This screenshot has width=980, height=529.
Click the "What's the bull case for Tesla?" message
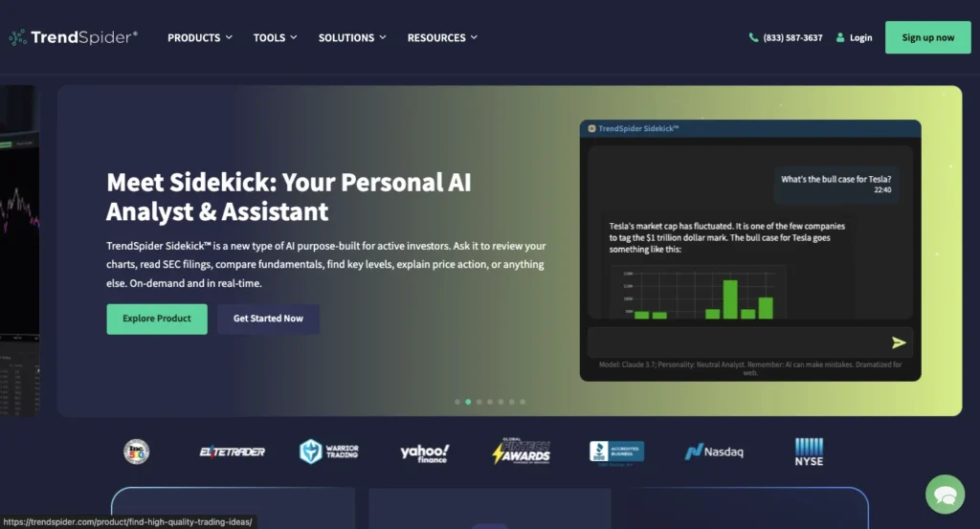point(836,185)
